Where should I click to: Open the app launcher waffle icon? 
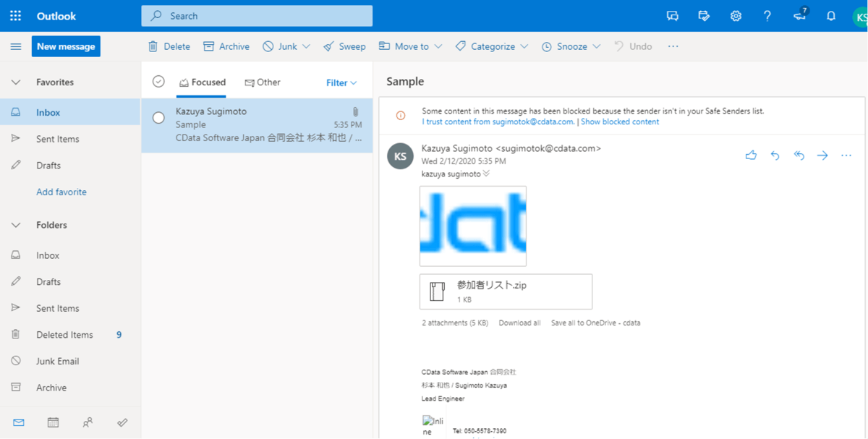point(16,16)
